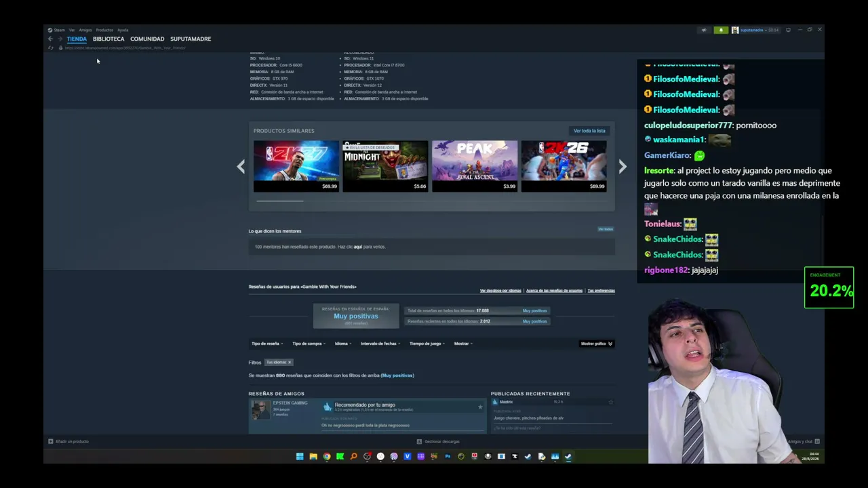Open the orange magnifier app in taskbar
The height and width of the screenshot is (488, 868).
[x=354, y=457]
